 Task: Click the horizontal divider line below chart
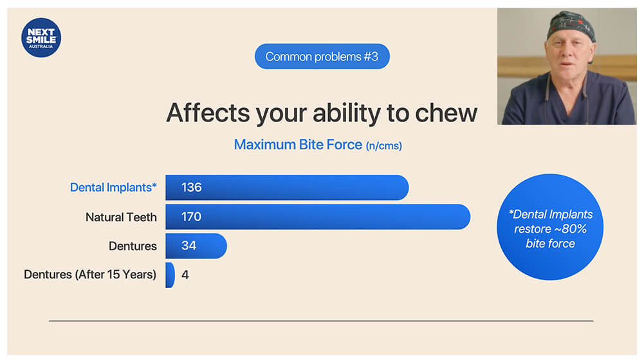321,321
